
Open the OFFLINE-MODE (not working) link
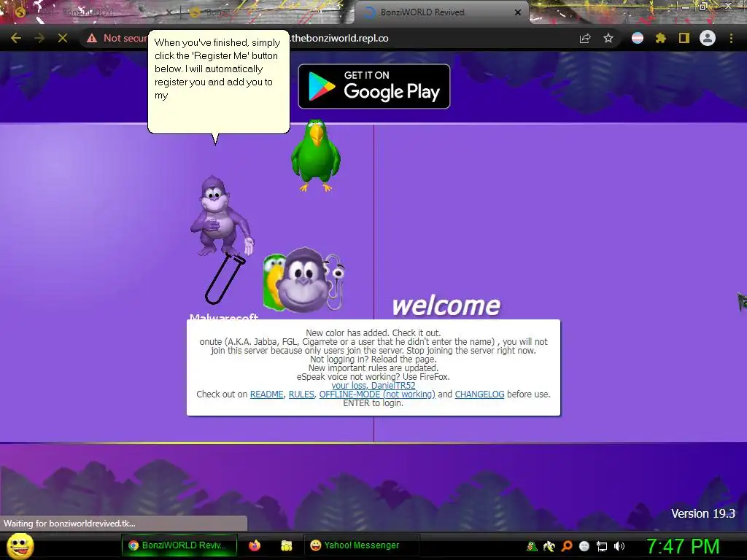tap(377, 394)
